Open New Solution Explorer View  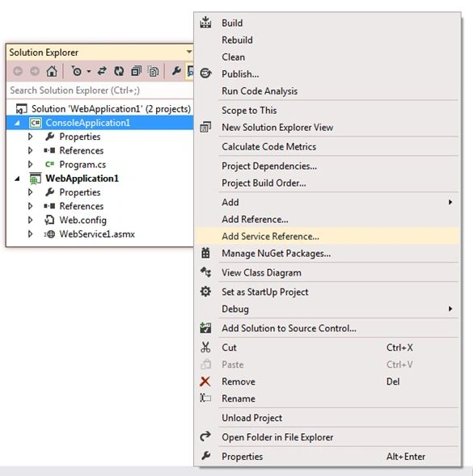[x=327, y=128]
